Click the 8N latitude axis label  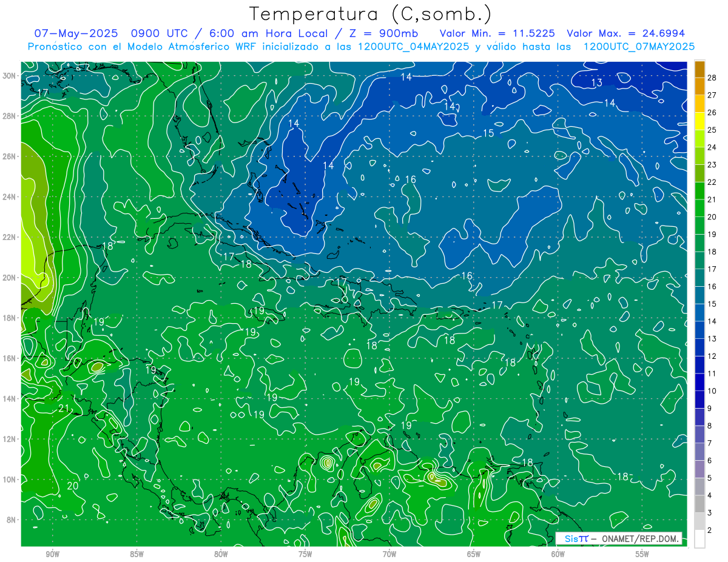pyautogui.click(x=12, y=520)
